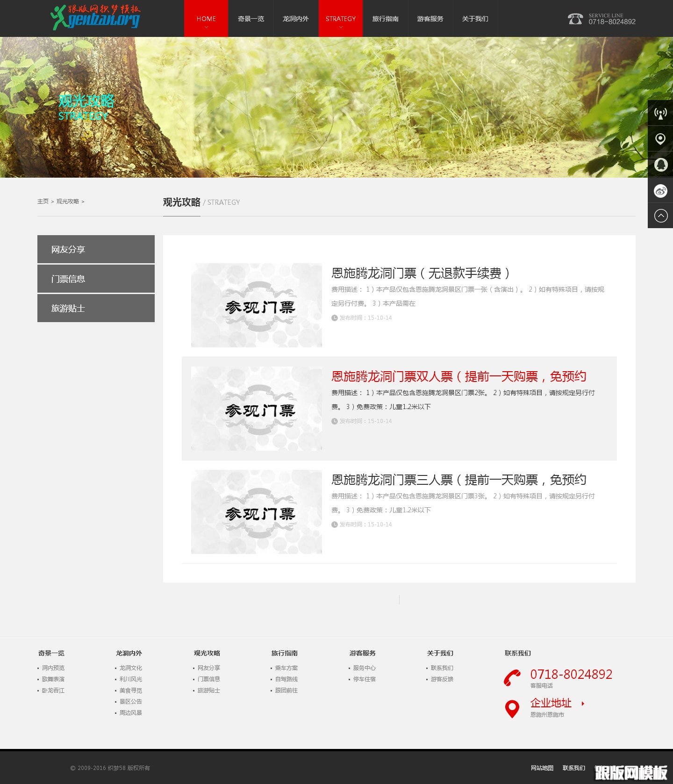Click footer link 自驾路线
Image resolution: width=673 pixels, height=784 pixels.
click(286, 679)
